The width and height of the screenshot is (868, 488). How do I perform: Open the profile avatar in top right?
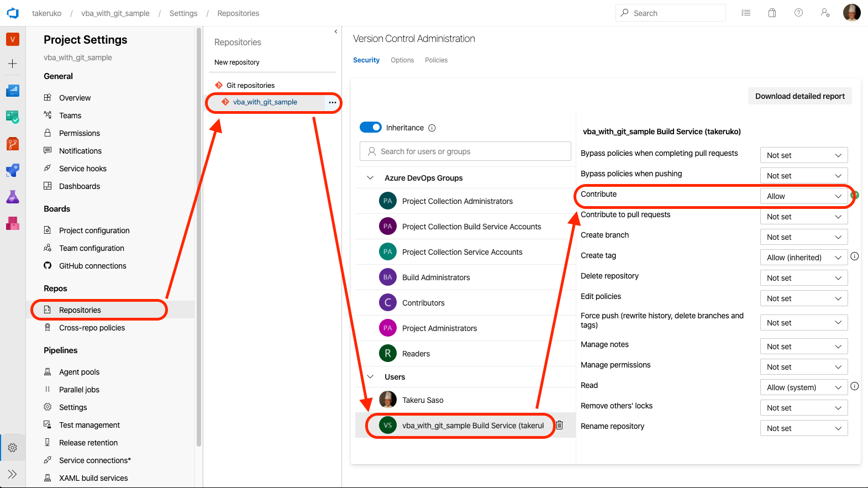(851, 13)
